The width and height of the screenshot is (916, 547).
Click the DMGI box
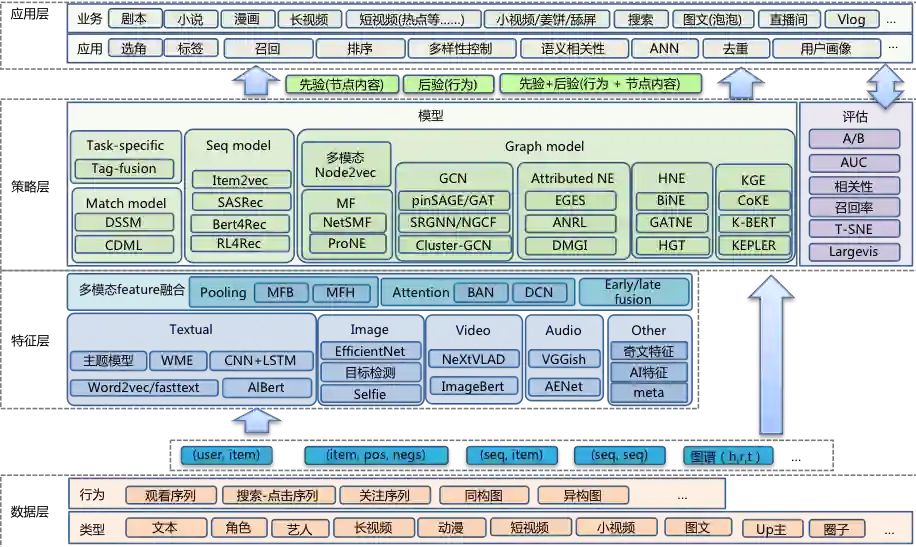tap(570, 245)
